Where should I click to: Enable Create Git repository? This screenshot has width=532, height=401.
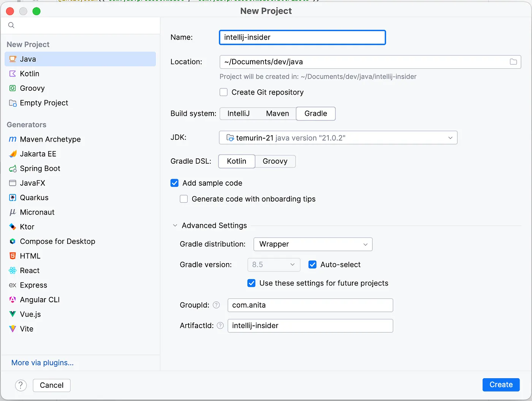pos(223,92)
